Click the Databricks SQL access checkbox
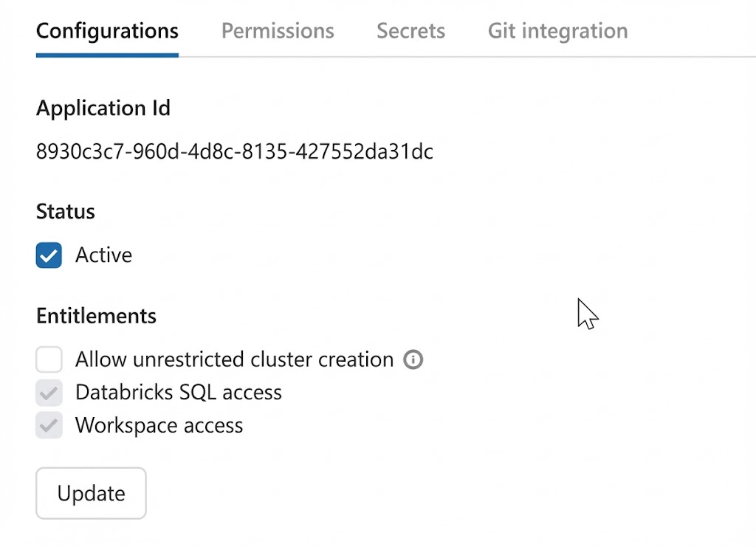The image size is (756, 547). (x=49, y=393)
